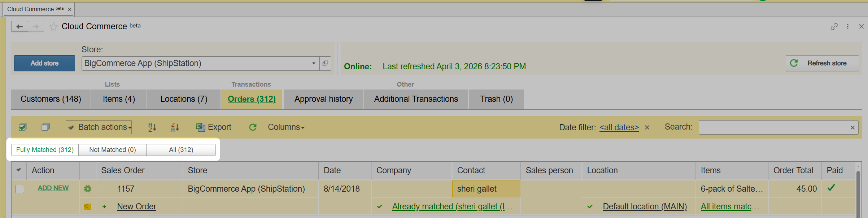Click the sort descending Z-A icon
Screen dimensions: 868x218
175,127
